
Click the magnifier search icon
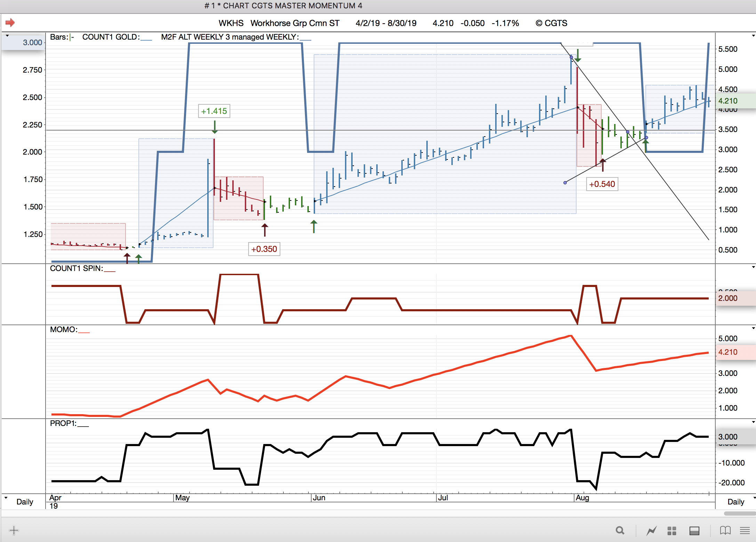click(x=620, y=531)
